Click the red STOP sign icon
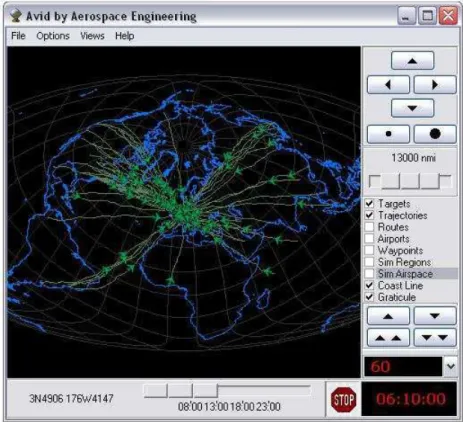The width and height of the screenshot is (463, 422). pos(343,399)
